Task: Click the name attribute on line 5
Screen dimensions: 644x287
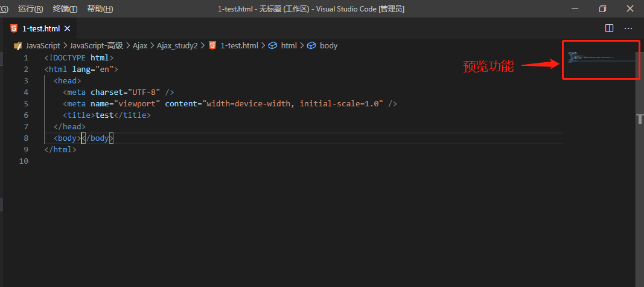Action: tap(100, 103)
